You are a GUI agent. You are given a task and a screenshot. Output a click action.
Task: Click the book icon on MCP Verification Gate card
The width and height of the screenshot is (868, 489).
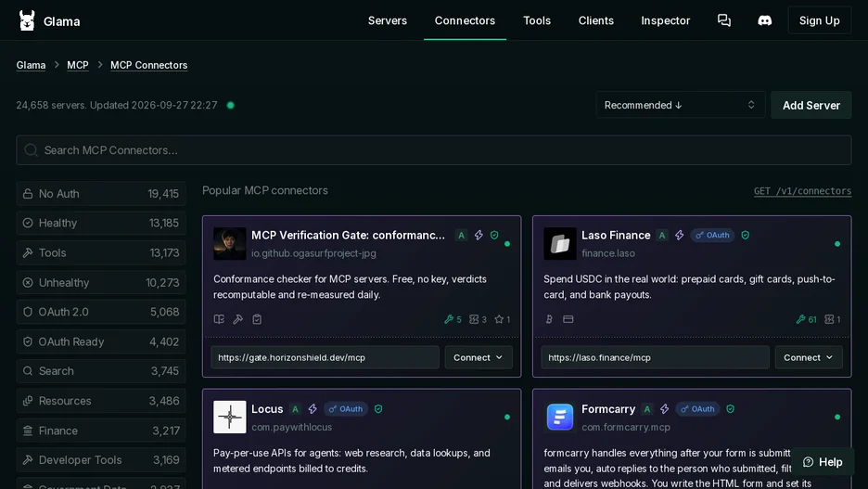pos(219,319)
